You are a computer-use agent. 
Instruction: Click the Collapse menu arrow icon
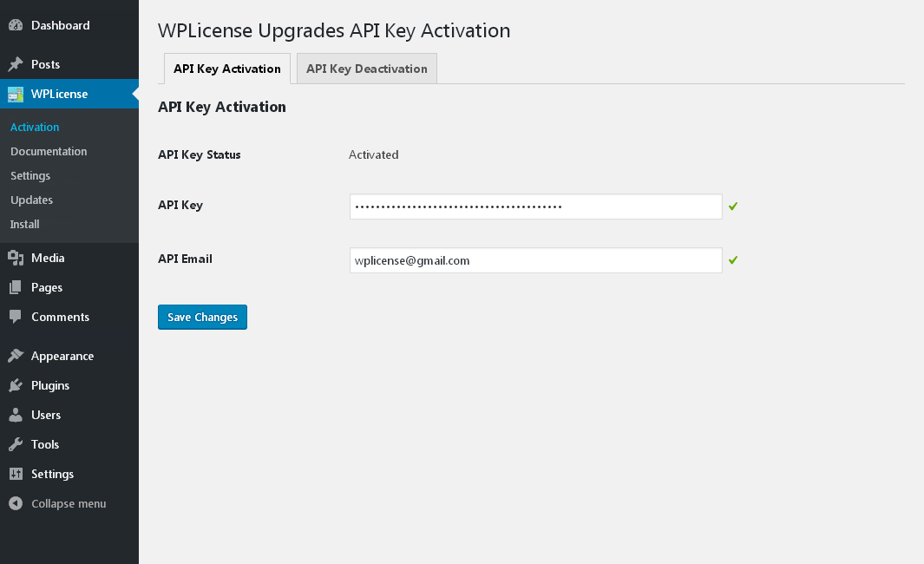pyautogui.click(x=16, y=503)
